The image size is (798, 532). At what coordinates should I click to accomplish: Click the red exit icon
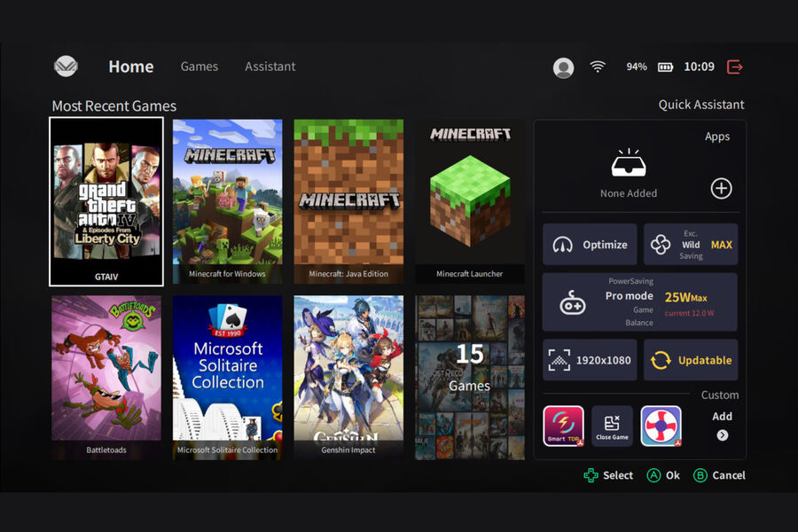(734, 66)
